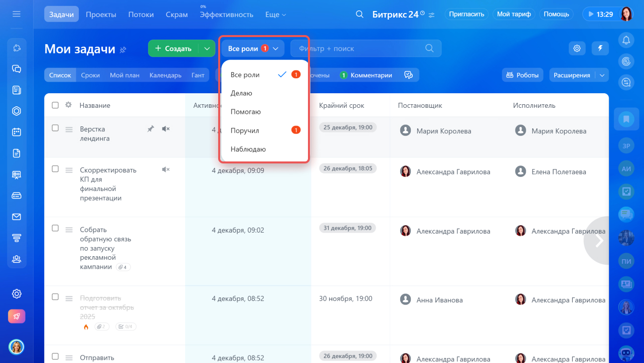The image size is (644, 363).
Task: Switch to the Календарь view tab
Action: click(165, 75)
